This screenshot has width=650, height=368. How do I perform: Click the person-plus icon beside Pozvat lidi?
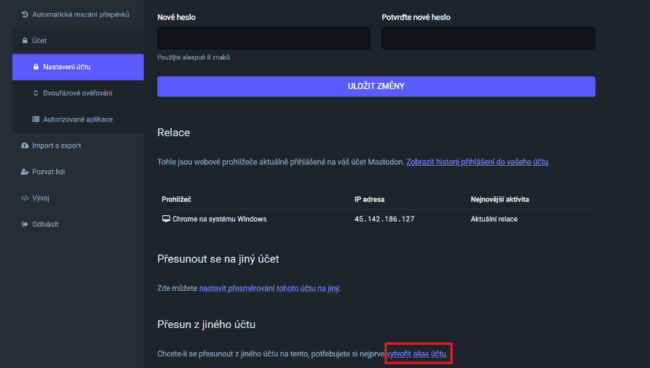point(25,172)
